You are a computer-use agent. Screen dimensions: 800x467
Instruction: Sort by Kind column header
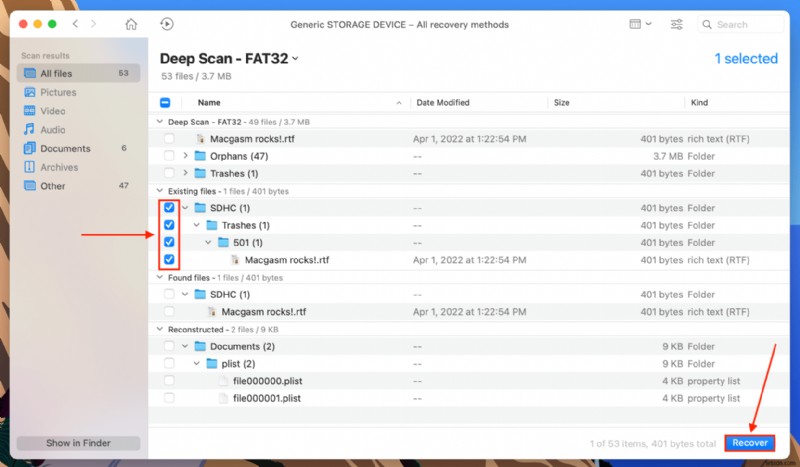tap(699, 103)
